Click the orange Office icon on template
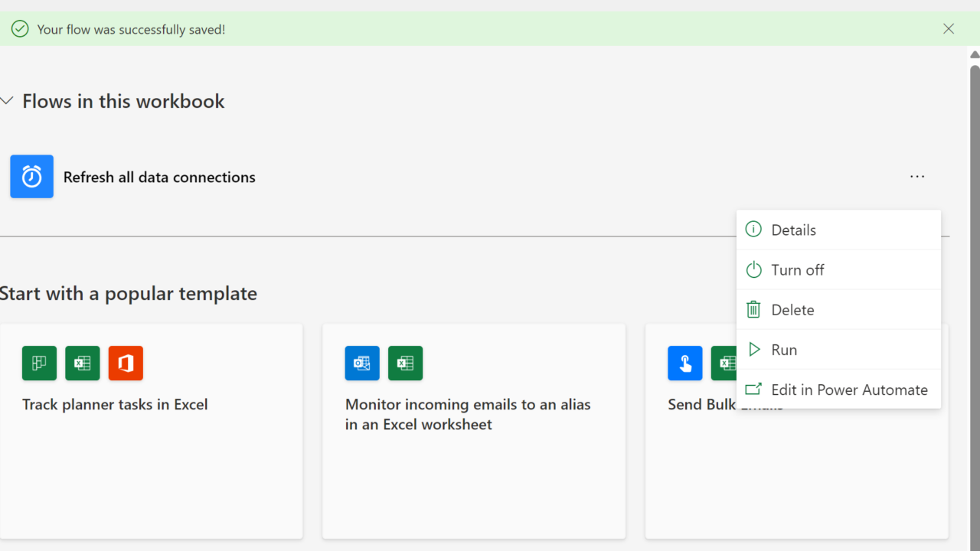This screenshot has height=551, width=980. [126, 364]
